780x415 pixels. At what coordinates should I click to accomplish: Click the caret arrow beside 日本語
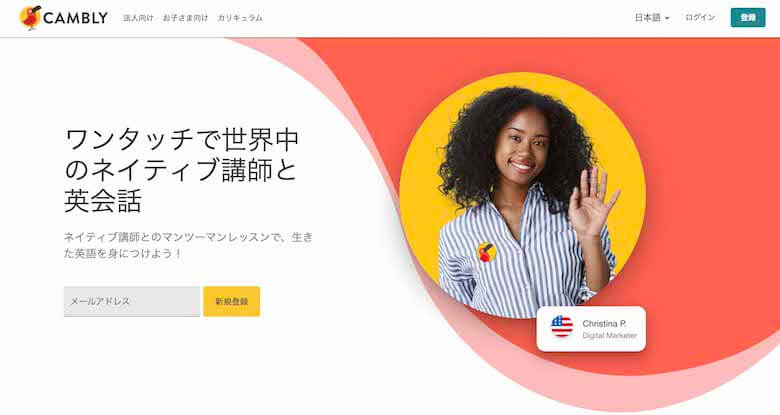pos(667,18)
